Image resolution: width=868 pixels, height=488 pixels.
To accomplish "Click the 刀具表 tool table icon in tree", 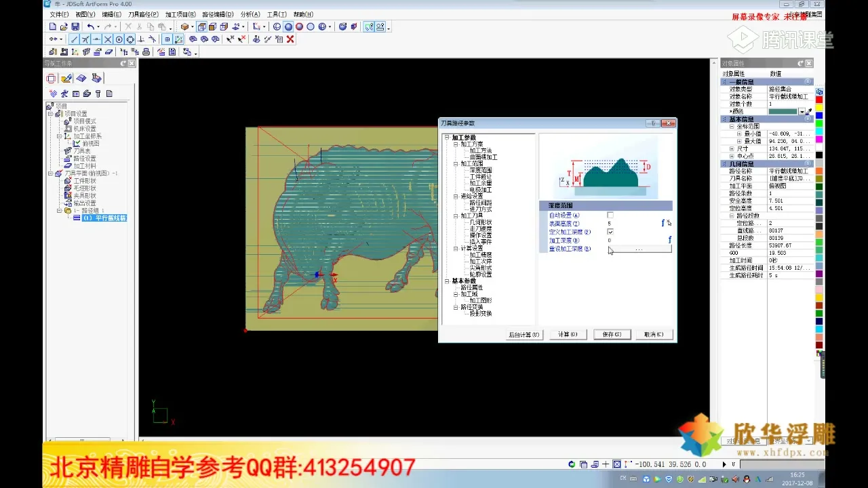I will tap(68, 151).
